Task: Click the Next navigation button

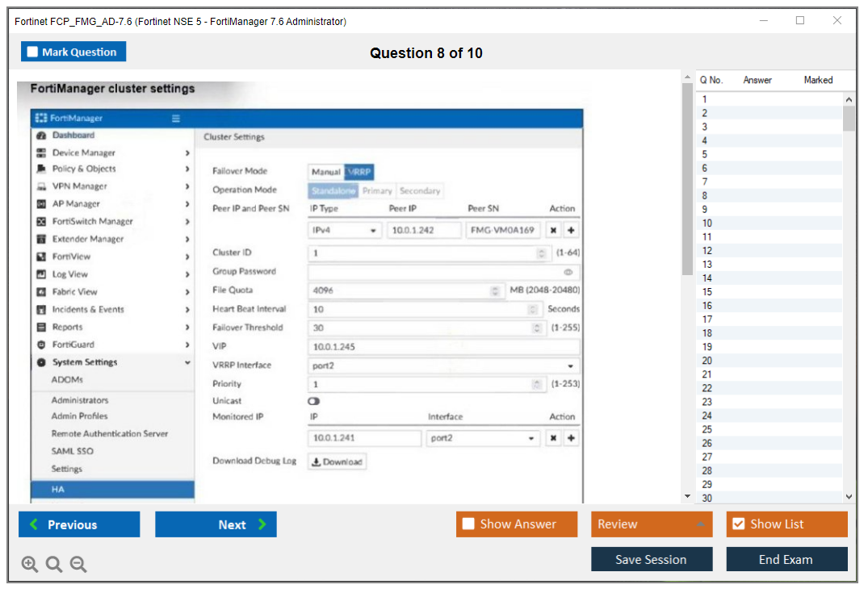Action: (x=216, y=524)
